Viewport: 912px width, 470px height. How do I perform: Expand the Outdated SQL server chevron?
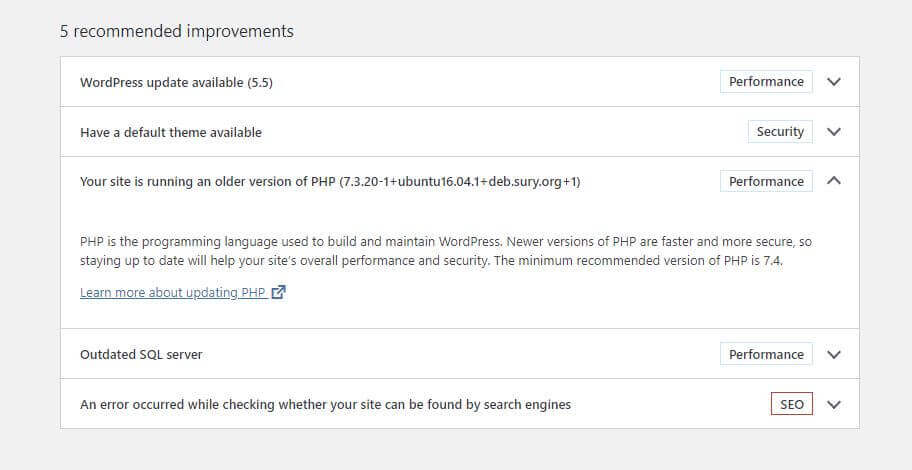(x=835, y=354)
